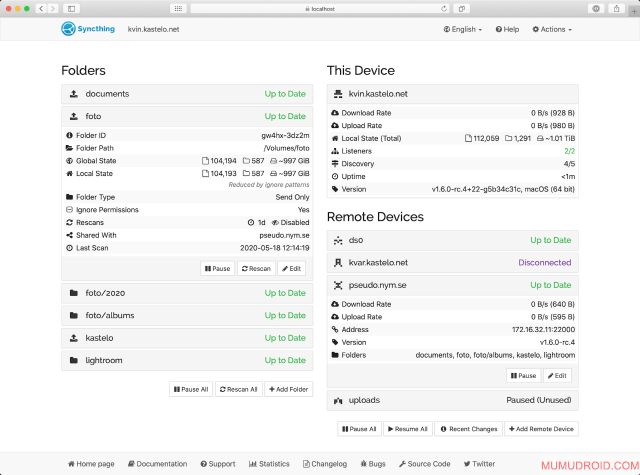Click the upload icon beside foto folder
This screenshot has width=640, height=475.
tap(73, 116)
